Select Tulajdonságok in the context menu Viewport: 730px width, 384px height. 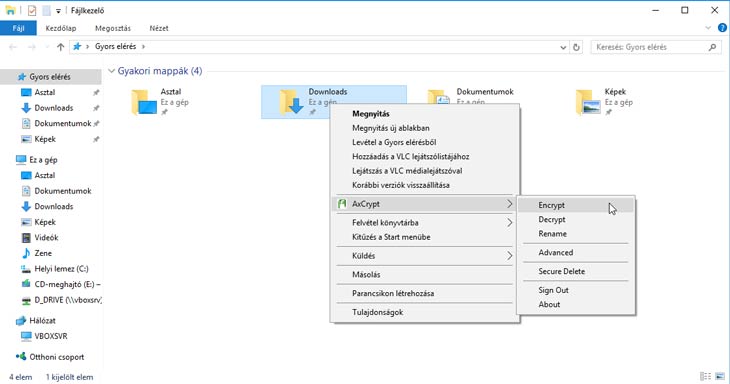[425, 312]
